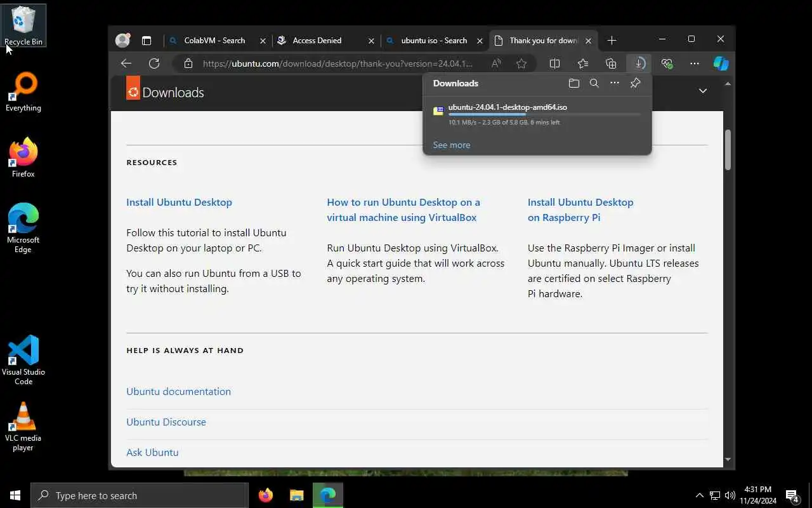Pin the Downloads panel
This screenshot has width=812, height=508.
coord(635,83)
